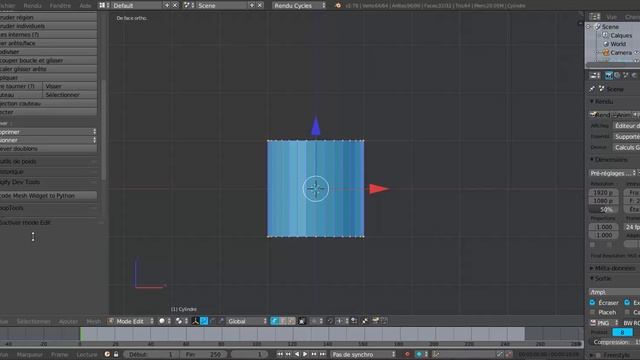The width and height of the screenshot is (640, 360).
Task: Collapse the Scene tree in outliner
Action: click(589, 27)
